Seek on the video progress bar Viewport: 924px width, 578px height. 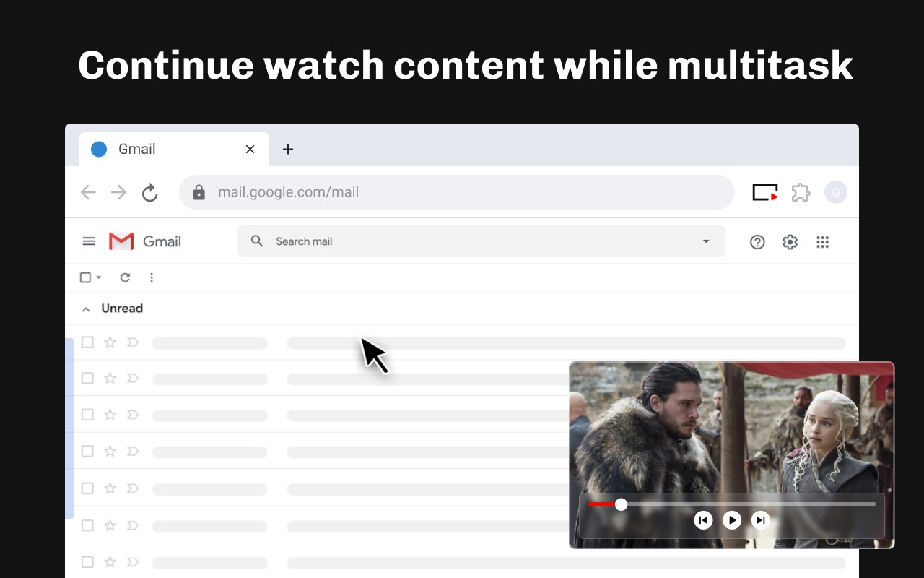tap(732, 504)
